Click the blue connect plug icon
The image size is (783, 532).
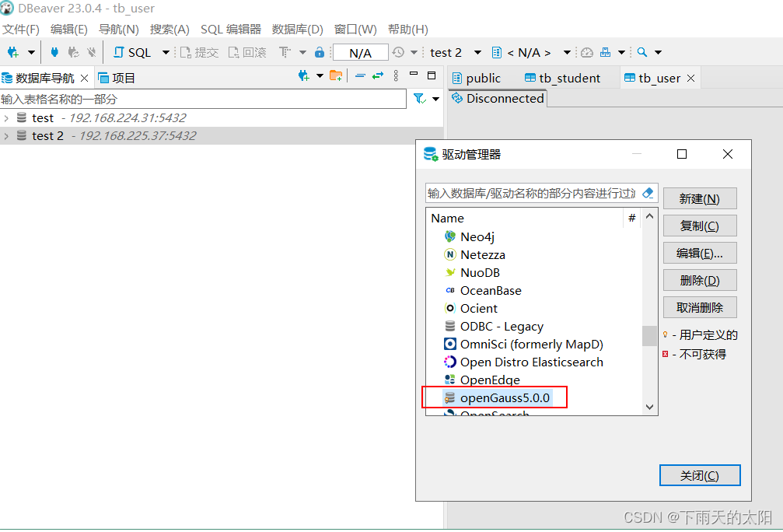click(x=55, y=52)
